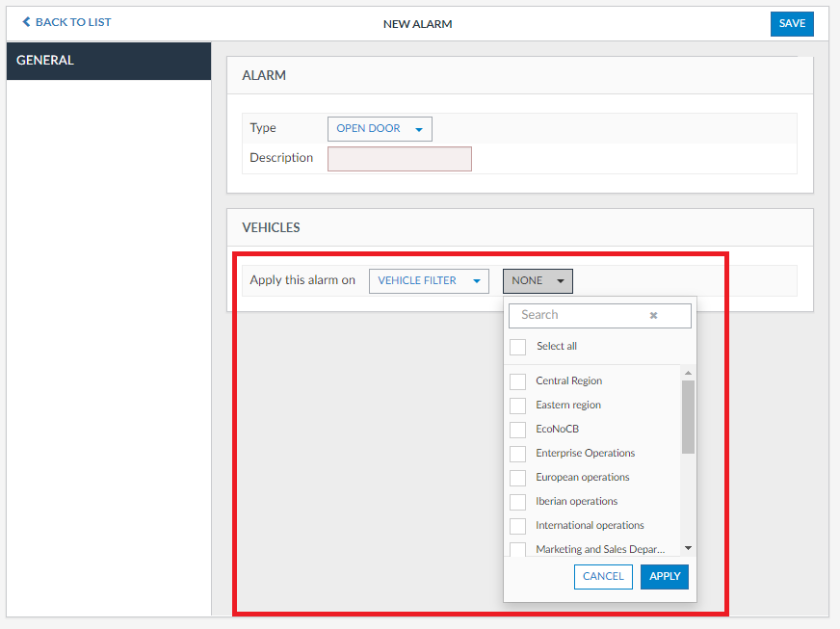Image resolution: width=840 pixels, height=629 pixels.
Task: Open the alarm Type dropdown
Action: [x=380, y=129]
